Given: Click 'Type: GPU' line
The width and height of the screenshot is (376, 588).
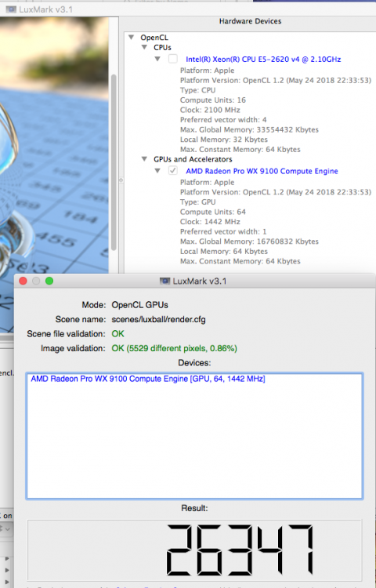Looking at the screenshot, I should [x=197, y=202].
